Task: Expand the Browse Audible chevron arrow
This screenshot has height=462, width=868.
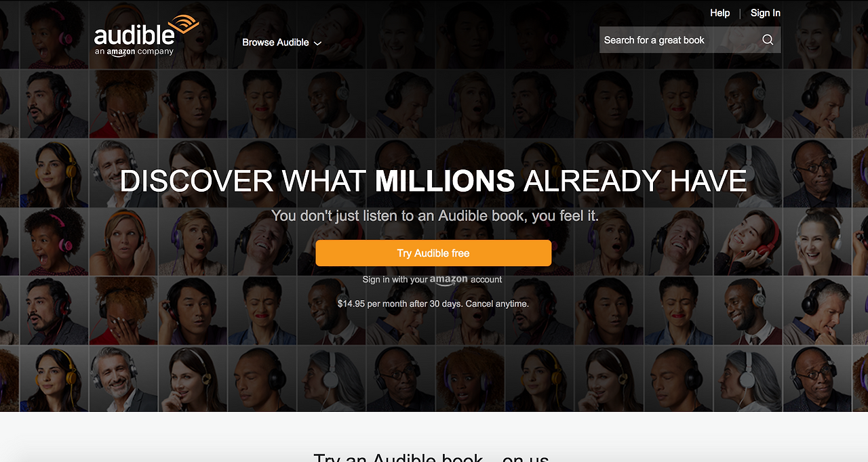Action: click(x=317, y=43)
